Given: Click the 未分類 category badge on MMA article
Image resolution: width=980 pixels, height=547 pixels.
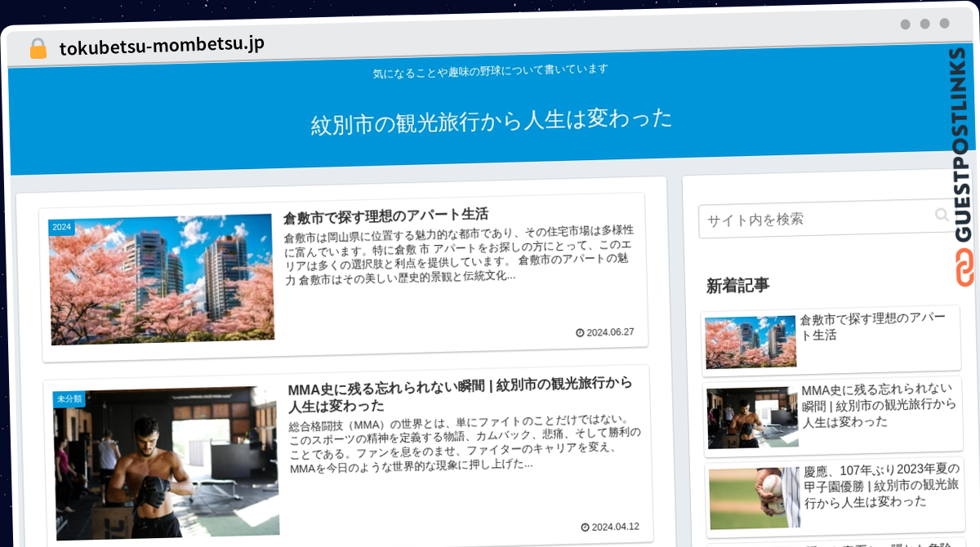Looking at the screenshot, I should tap(69, 399).
